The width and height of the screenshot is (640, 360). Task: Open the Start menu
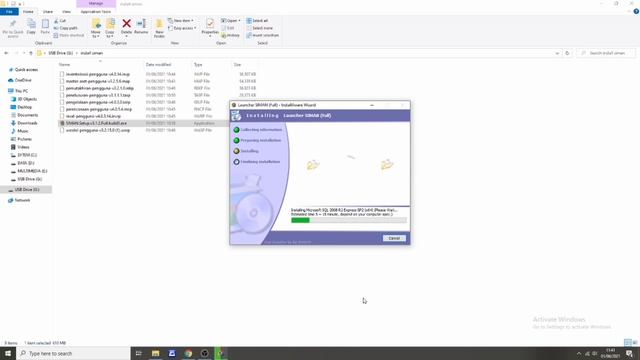click(8, 353)
